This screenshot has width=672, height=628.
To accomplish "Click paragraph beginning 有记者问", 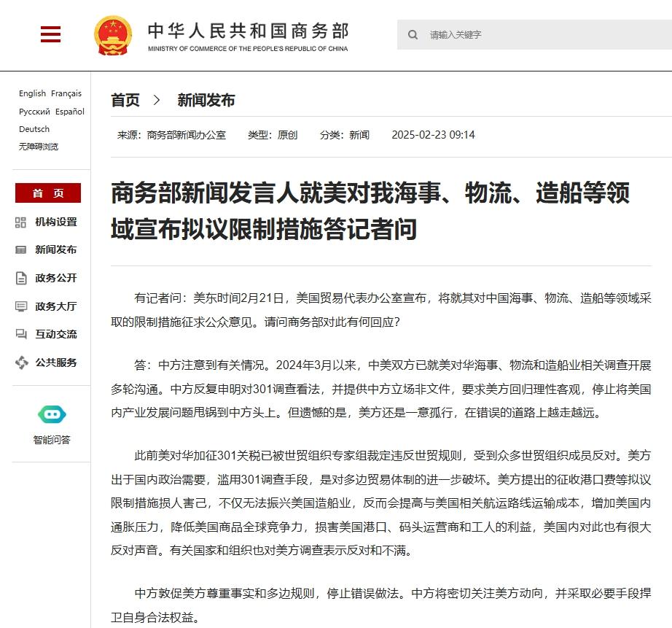I will point(381,310).
